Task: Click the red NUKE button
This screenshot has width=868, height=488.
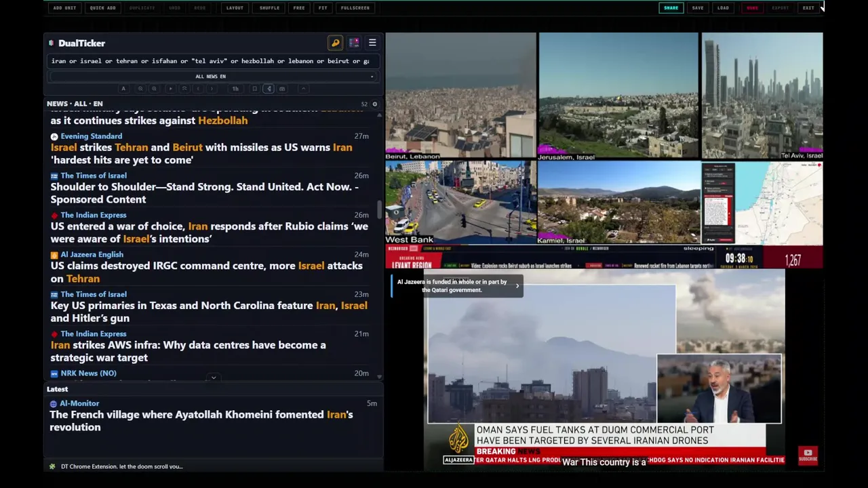Action: tap(752, 8)
